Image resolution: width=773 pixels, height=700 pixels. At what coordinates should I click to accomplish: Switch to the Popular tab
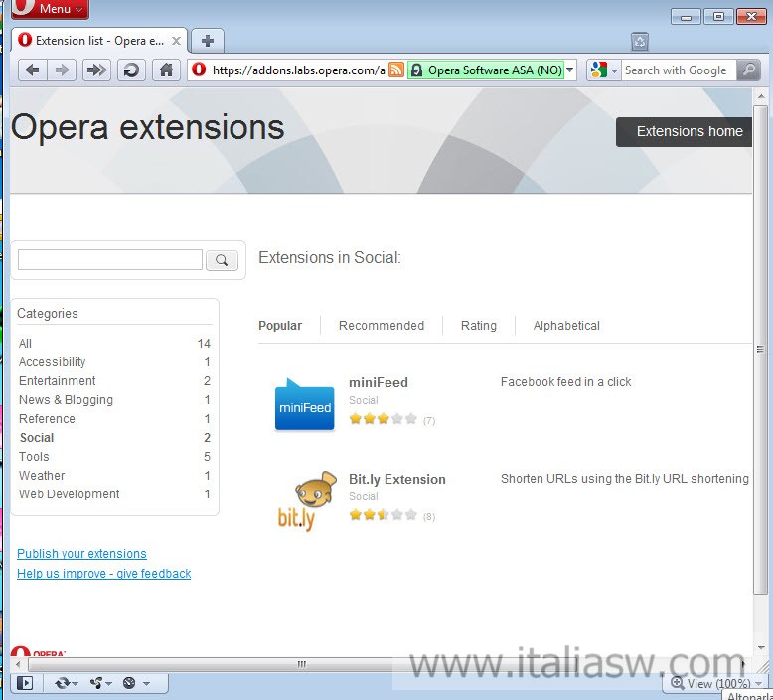point(280,326)
